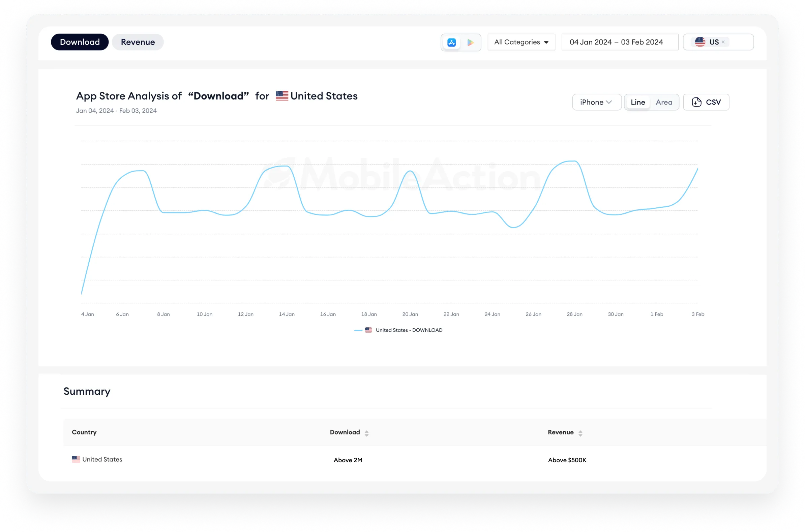Remove the US country tag
The image size is (805, 532).
(723, 42)
